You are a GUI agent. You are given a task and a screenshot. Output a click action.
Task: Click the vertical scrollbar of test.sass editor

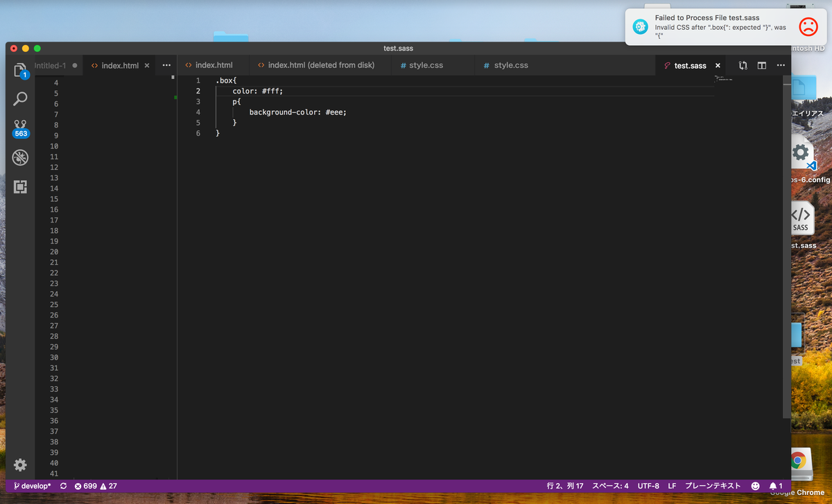(787, 246)
